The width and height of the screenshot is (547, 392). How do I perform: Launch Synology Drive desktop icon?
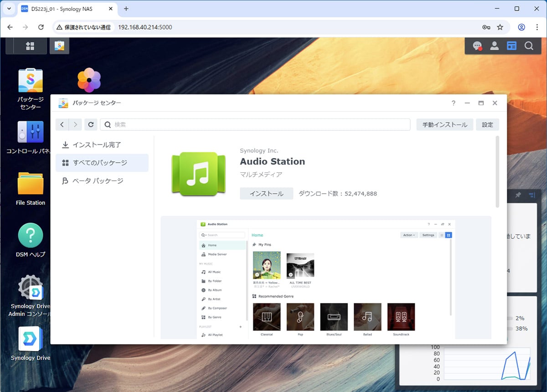(31, 339)
